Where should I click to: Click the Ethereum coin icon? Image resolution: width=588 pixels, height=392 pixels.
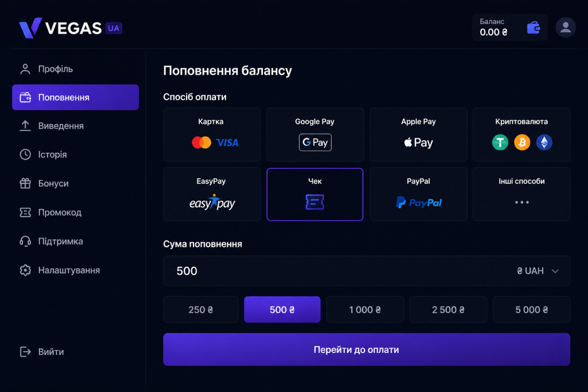(x=544, y=142)
